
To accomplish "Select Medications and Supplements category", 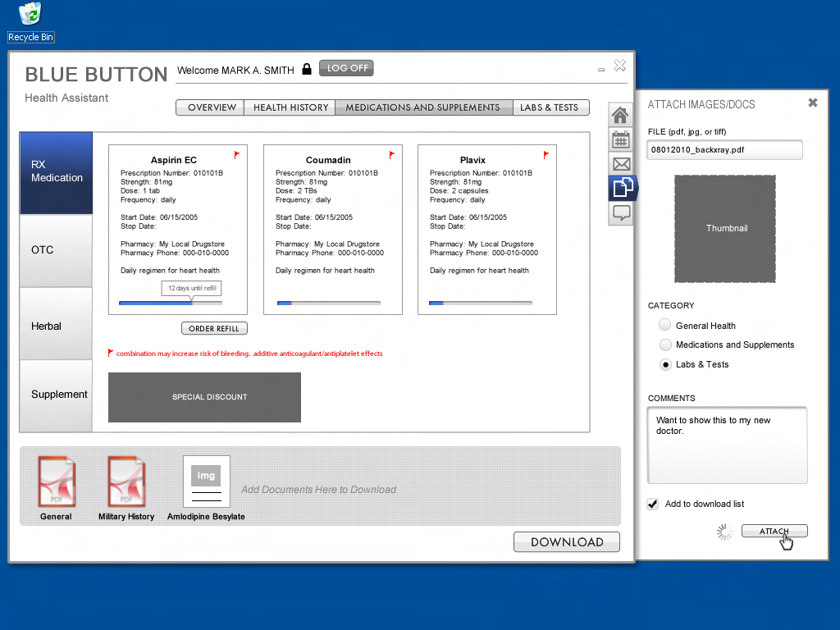I will click(664, 345).
